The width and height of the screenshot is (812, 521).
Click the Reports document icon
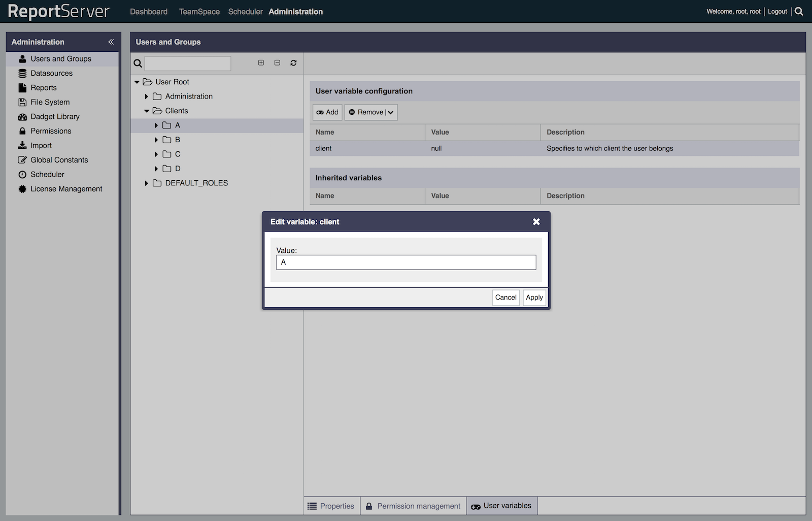[22, 88]
